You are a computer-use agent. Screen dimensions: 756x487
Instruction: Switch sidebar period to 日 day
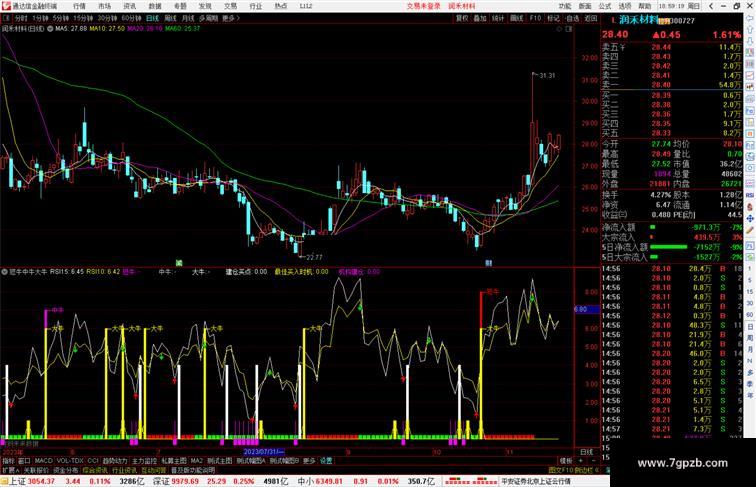750,326
